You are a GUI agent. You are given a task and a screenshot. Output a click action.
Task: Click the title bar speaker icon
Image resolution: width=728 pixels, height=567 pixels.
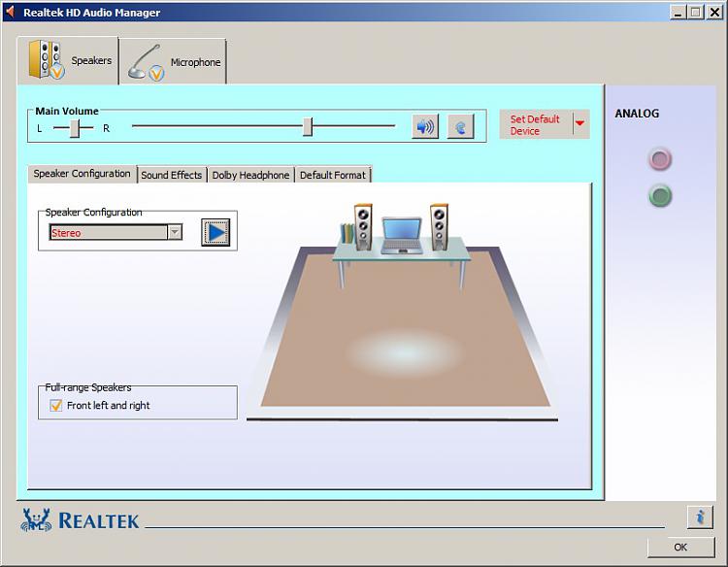[x=10, y=11]
